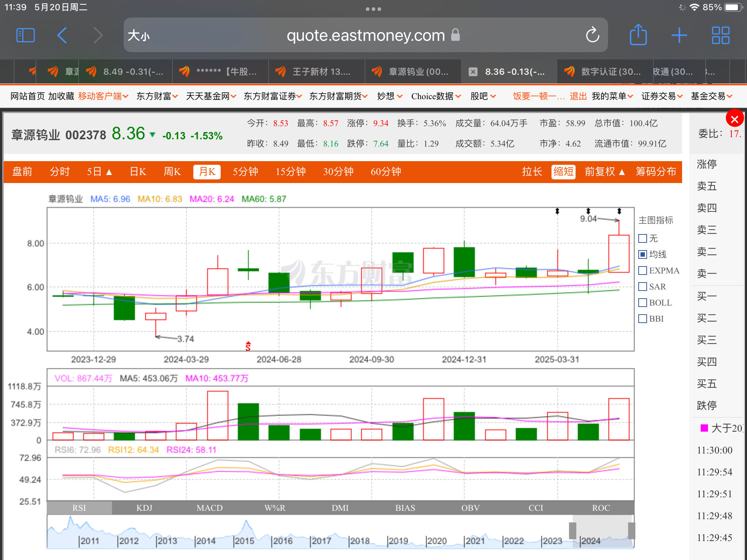This screenshot has height=560, width=747.
Task: Switch to the 数字认证 (30... tab
Action: tap(605, 72)
